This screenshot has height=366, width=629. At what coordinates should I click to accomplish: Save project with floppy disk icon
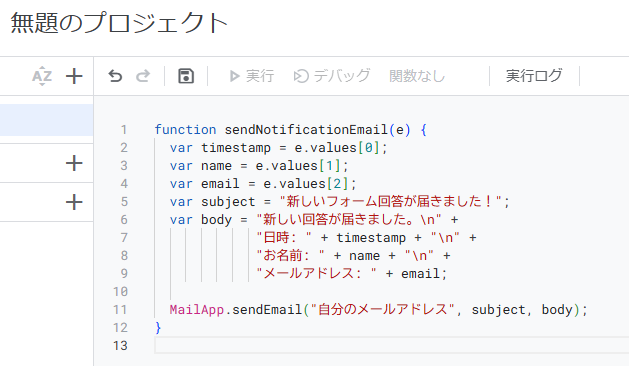tap(186, 76)
